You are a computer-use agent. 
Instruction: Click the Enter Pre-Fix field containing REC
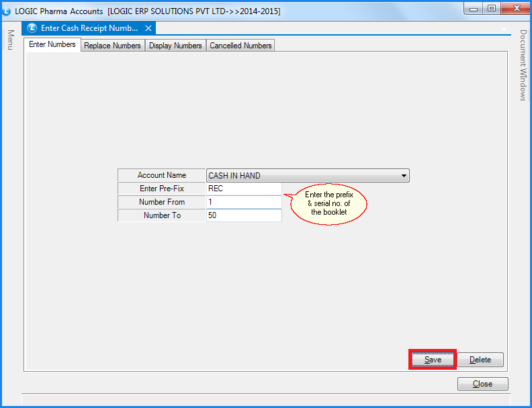tap(244, 189)
